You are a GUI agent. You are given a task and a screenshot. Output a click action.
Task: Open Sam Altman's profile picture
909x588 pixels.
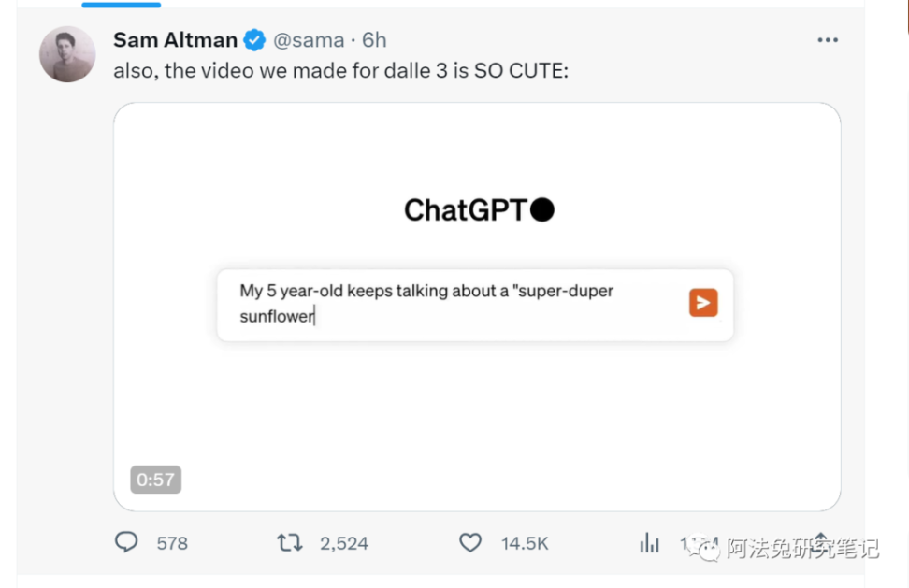[67, 54]
